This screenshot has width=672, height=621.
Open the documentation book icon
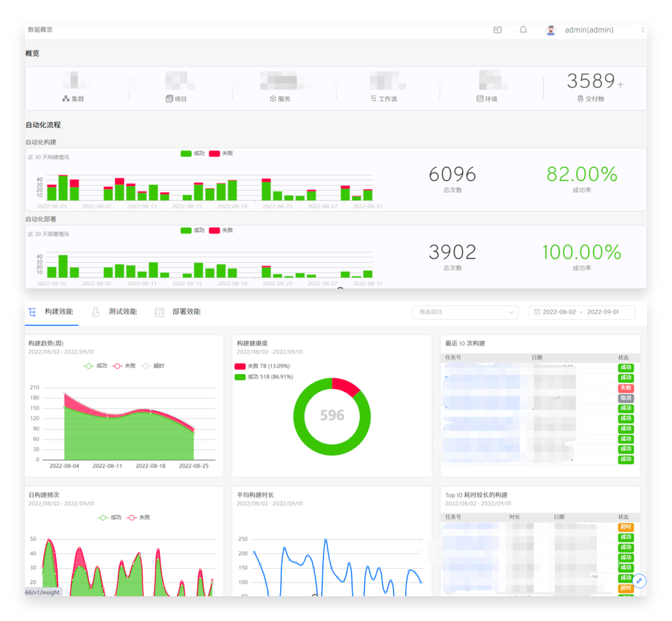pos(497,30)
